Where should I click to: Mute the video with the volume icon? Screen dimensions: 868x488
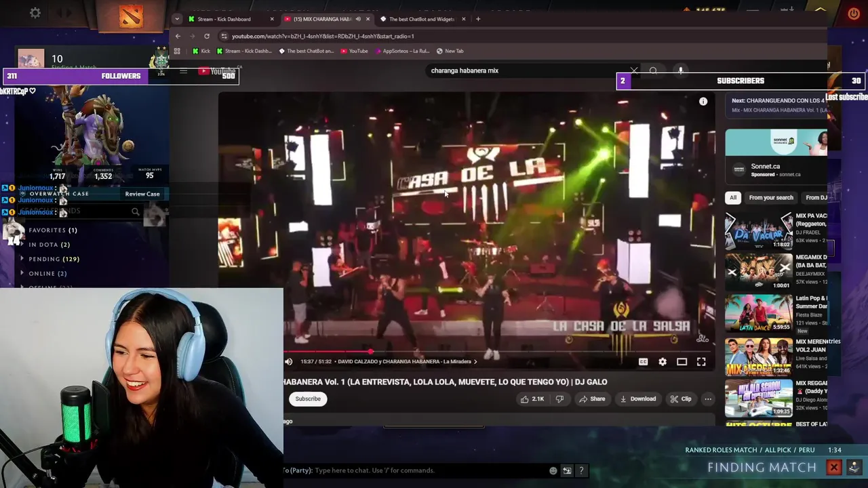tap(288, 362)
